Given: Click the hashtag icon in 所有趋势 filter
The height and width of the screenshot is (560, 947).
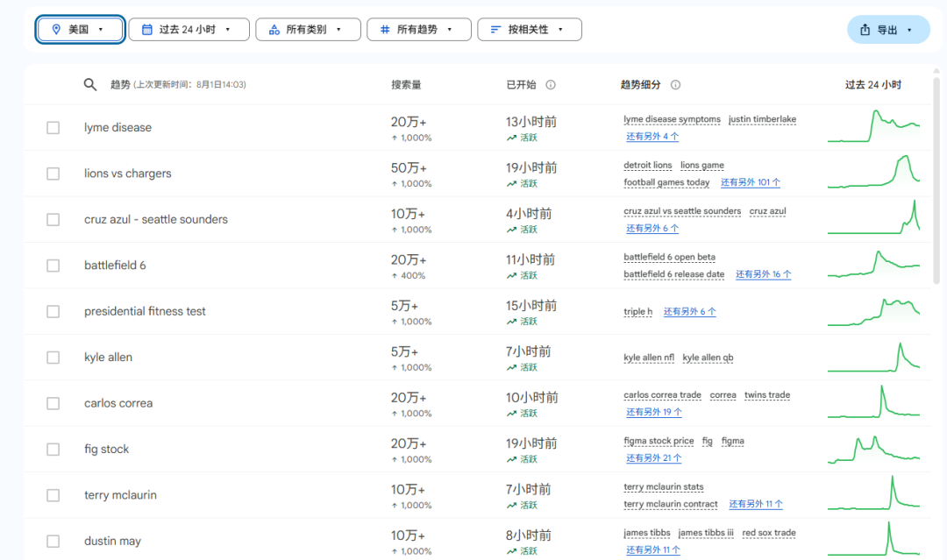Looking at the screenshot, I should coord(384,29).
